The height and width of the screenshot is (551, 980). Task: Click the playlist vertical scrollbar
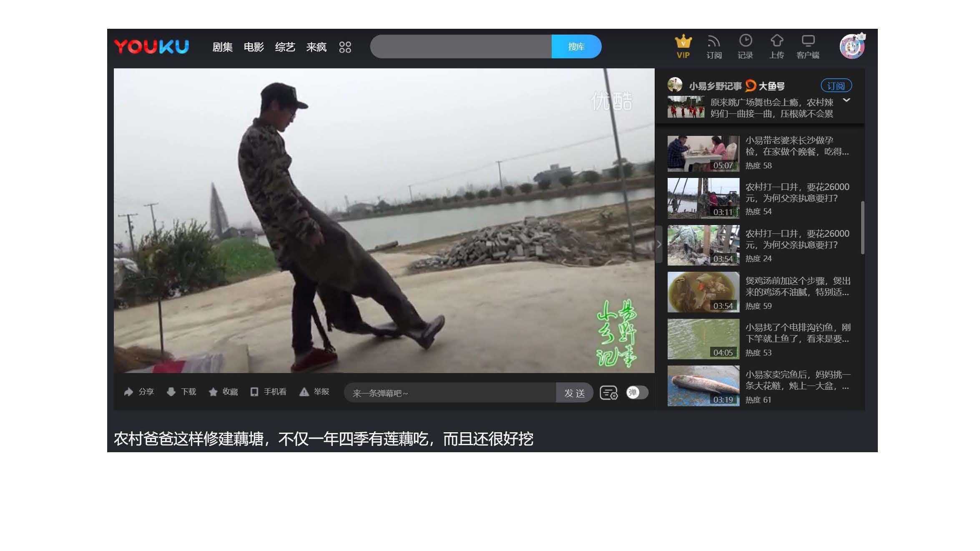point(862,228)
